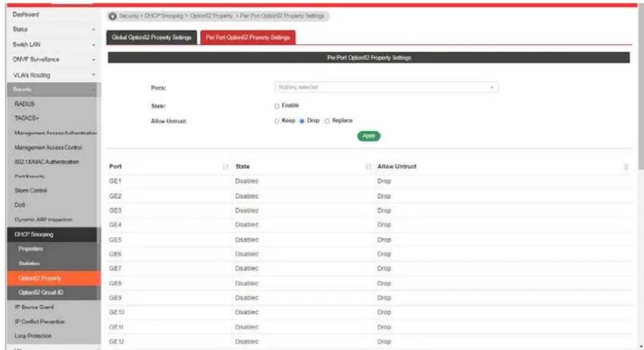644x350 pixels.
Task: Click Disabled state in GE6 row
Action: 247,254
